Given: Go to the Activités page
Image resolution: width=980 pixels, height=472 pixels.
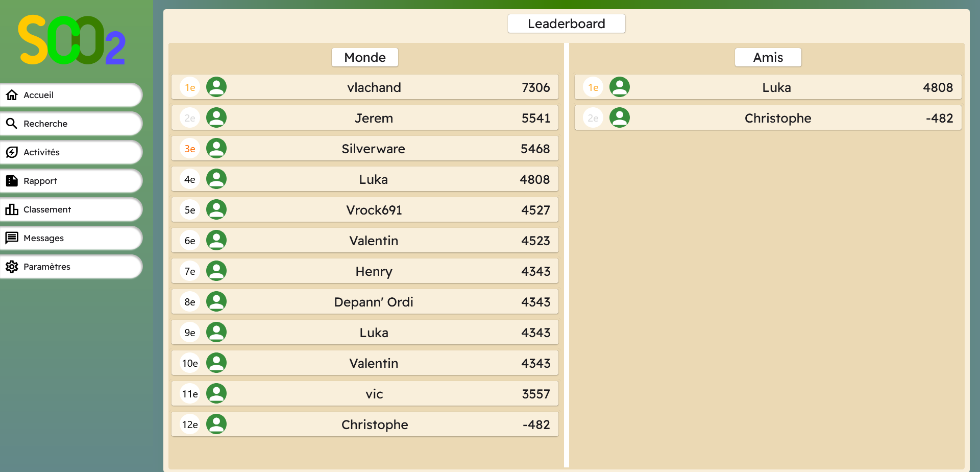Looking at the screenshot, I should point(71,152).
